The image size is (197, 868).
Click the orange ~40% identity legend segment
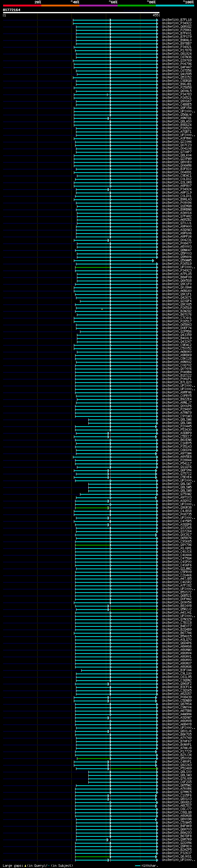tap(60, 6)
